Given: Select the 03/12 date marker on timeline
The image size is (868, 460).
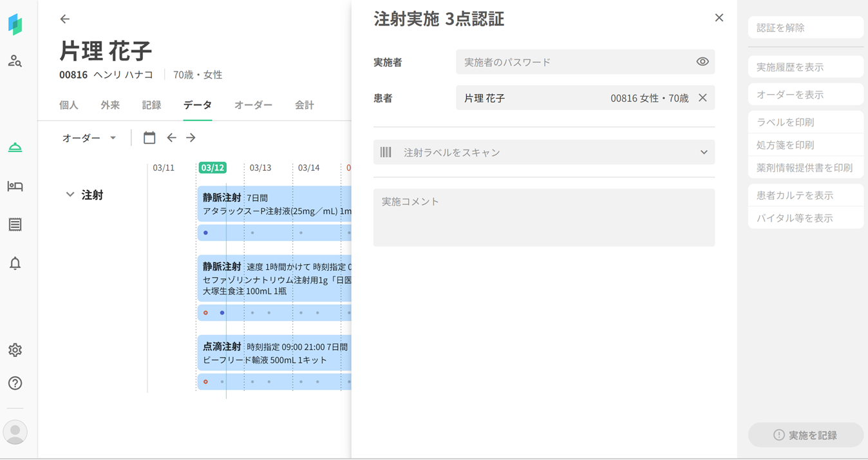Looking at the screenshot, I should [212, 168].
